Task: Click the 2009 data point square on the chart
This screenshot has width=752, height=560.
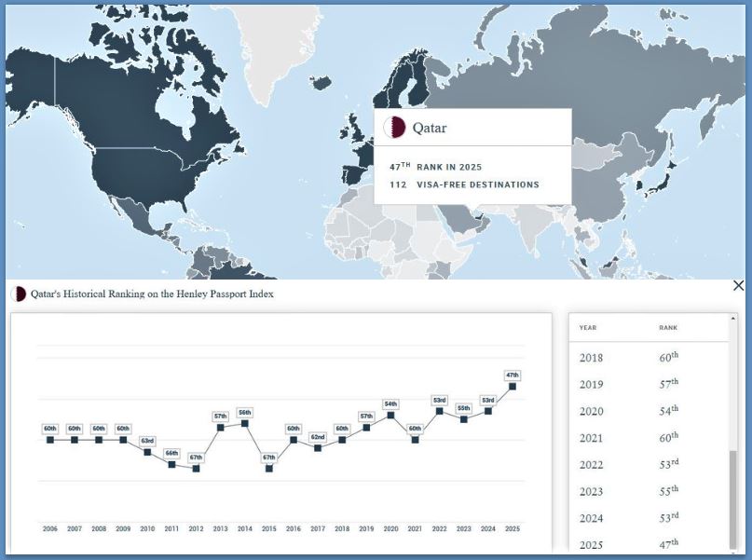Action: tap(123, 440)
